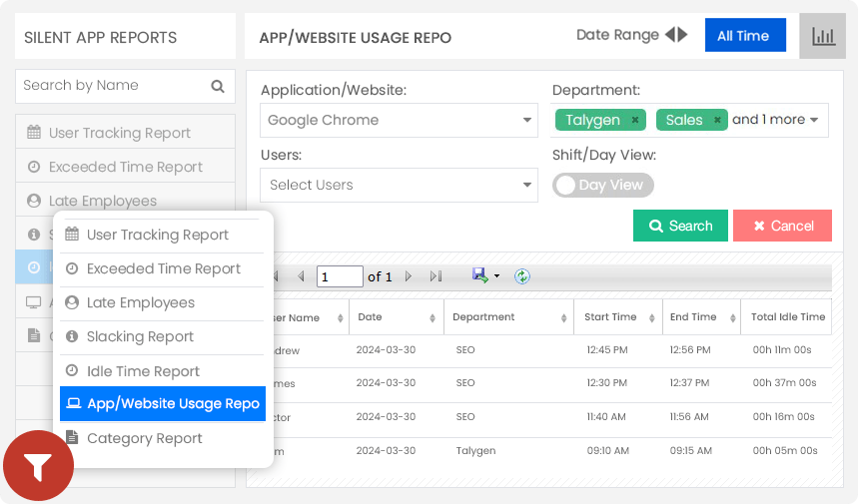858x504 pixels.
Task: Click calendar icon of sidebar User Tracking Report
Action: point(34,133)
